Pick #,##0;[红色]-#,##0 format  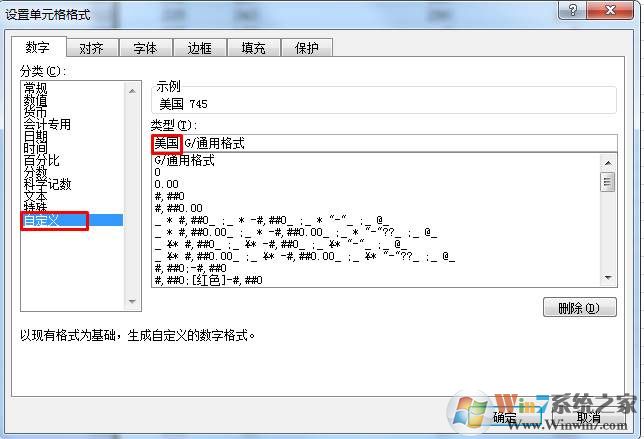[x=209, y=280]
